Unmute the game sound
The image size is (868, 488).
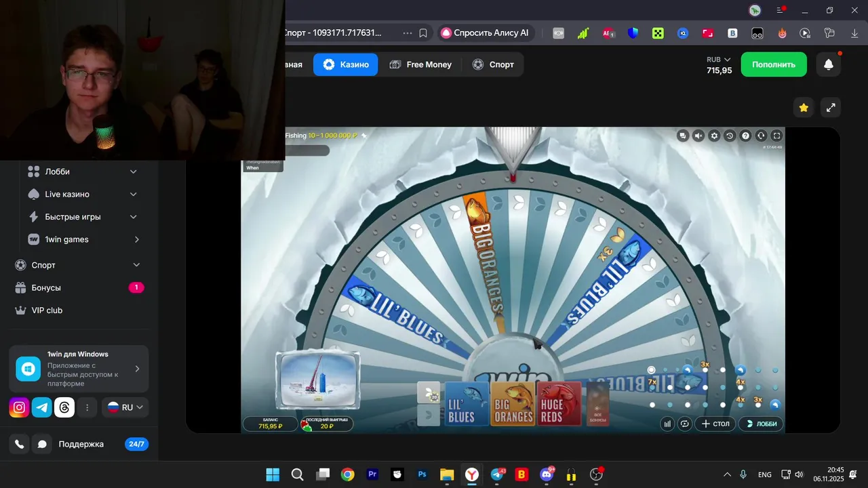[698, 136]
